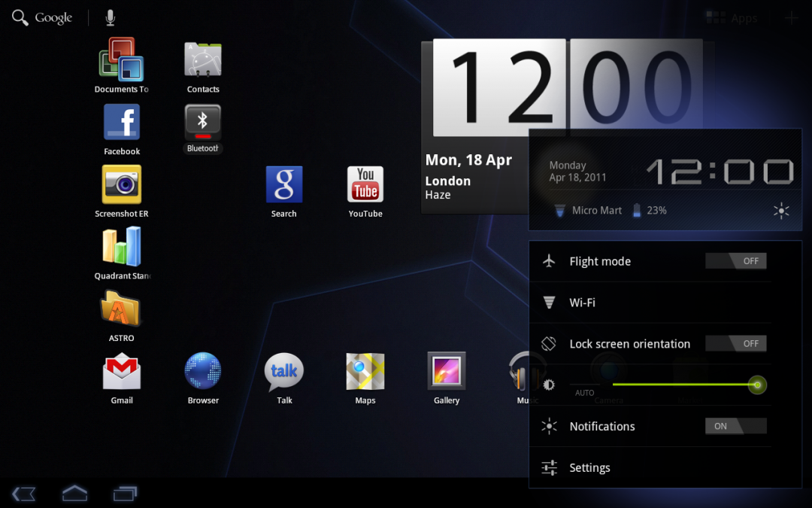812x508 pixels.
Task: Tap the brightness icon beside the slider
Action: (549, 385)
